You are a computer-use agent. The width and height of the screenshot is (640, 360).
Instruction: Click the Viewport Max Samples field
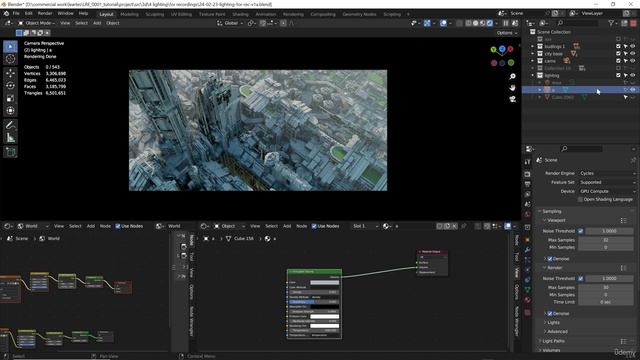606,240
